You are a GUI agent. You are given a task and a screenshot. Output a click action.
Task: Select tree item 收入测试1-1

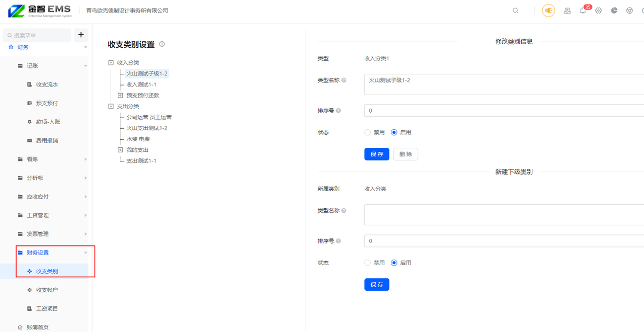141,85
